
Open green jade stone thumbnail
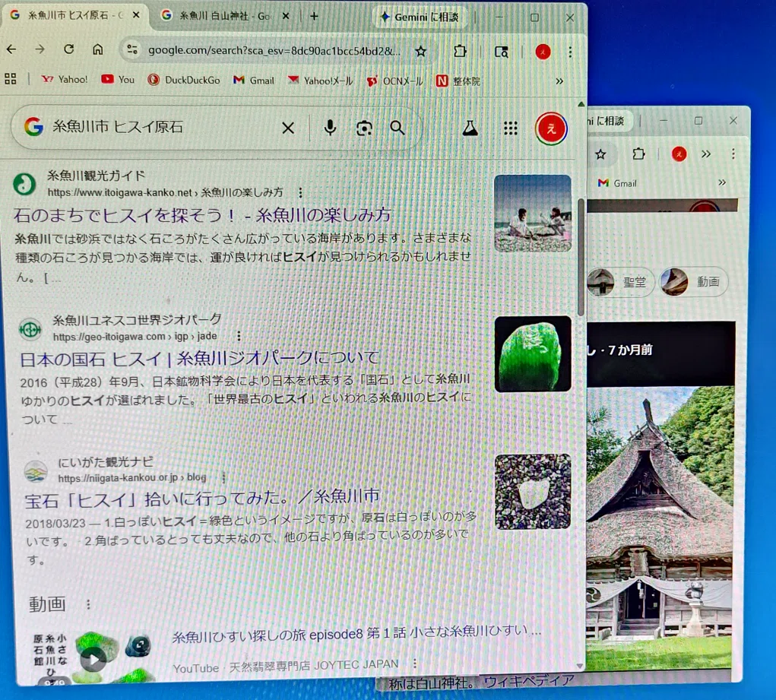pyautogui.click(x=533, y=354)
